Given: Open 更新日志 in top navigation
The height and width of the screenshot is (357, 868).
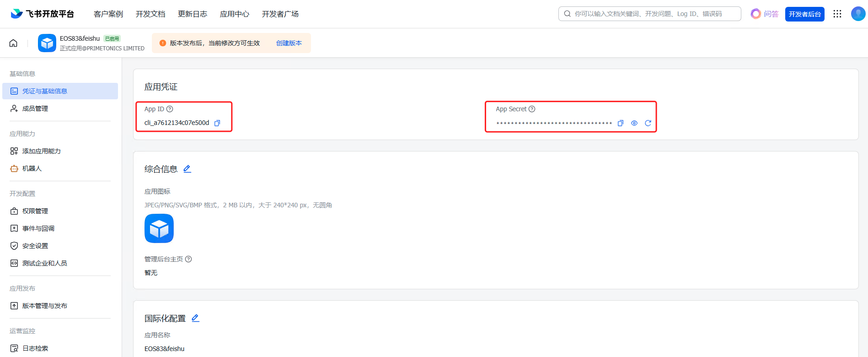Looking at the screenshot, I should tap(193, 14).
